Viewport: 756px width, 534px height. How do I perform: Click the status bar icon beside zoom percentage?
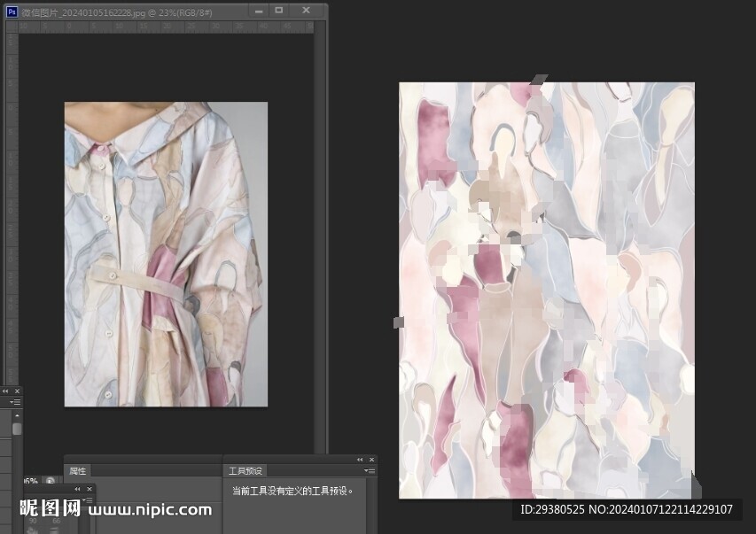click(x=50, y=482)
